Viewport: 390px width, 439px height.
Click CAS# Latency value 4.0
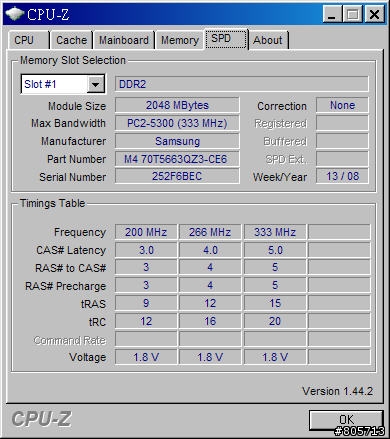210,250
